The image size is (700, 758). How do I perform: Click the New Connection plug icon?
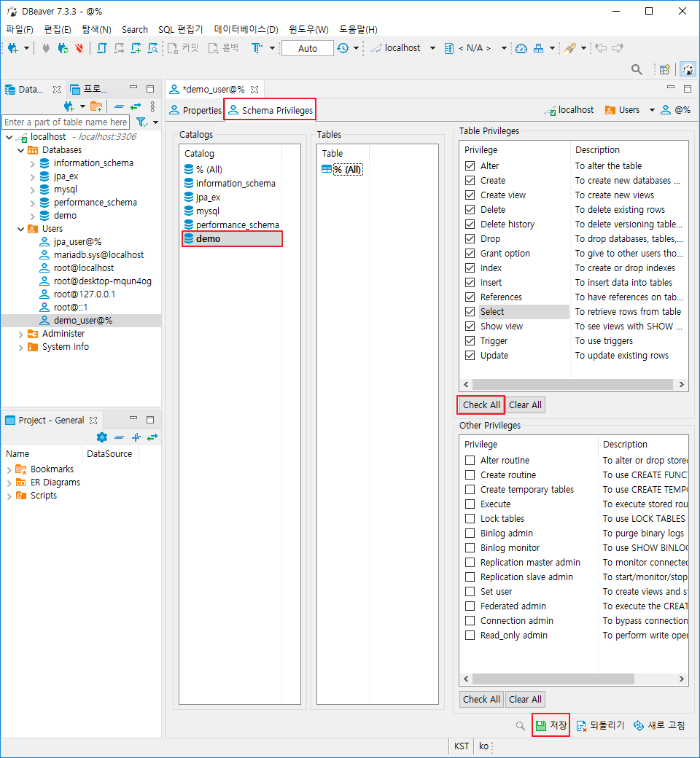[x=13, y=48]
